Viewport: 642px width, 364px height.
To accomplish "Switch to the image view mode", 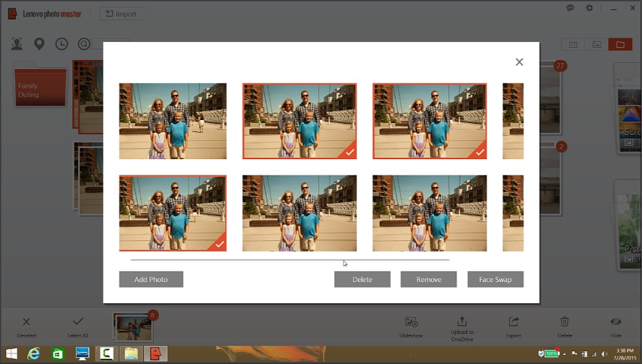I will (x=596, y=44).
